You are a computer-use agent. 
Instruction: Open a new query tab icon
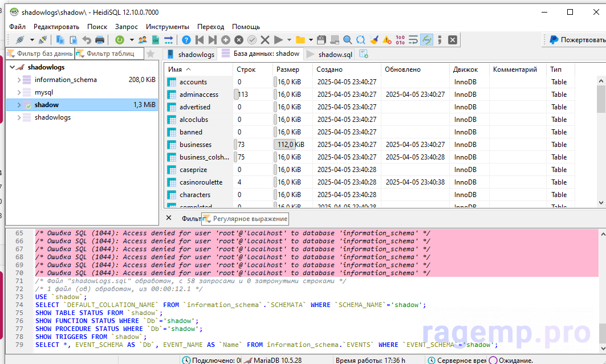[364, 54]
